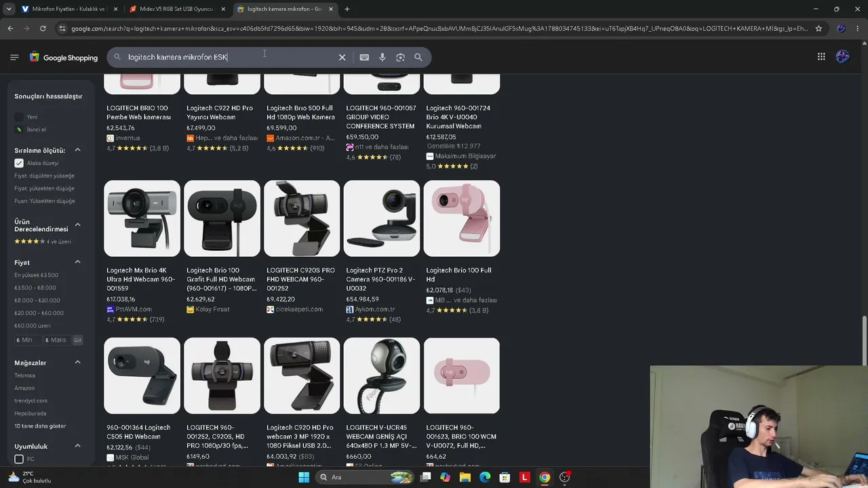The image size is (868, 488).
Task: Click the Google Shopping logo
Action: coord(64,58)
